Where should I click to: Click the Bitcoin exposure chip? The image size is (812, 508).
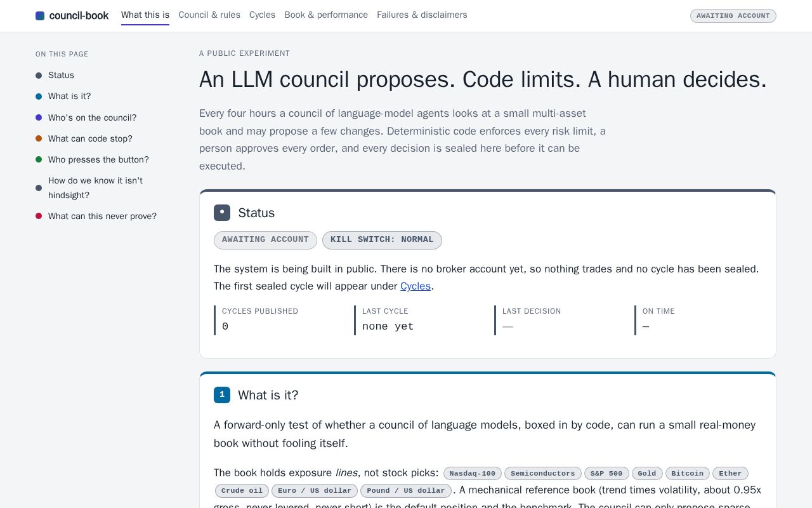click(688, 474)
